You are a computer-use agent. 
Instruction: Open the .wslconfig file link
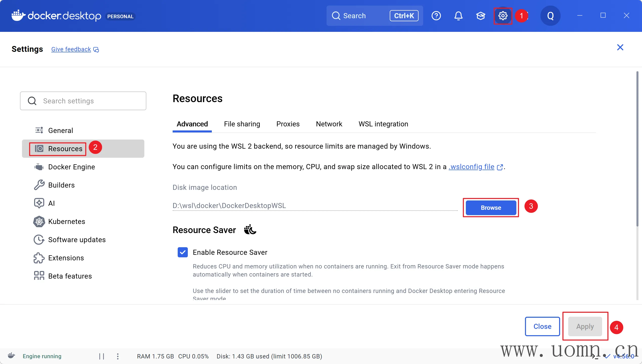[472, 167]
